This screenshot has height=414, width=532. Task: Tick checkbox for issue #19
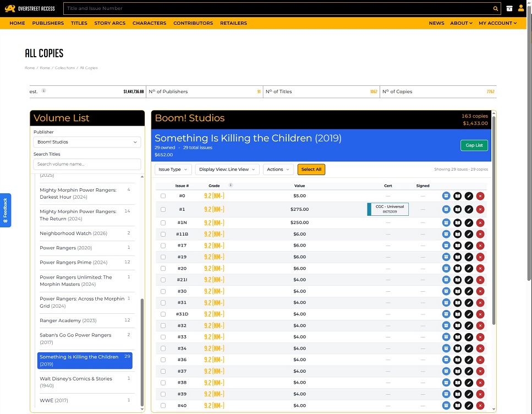[163, 257]
